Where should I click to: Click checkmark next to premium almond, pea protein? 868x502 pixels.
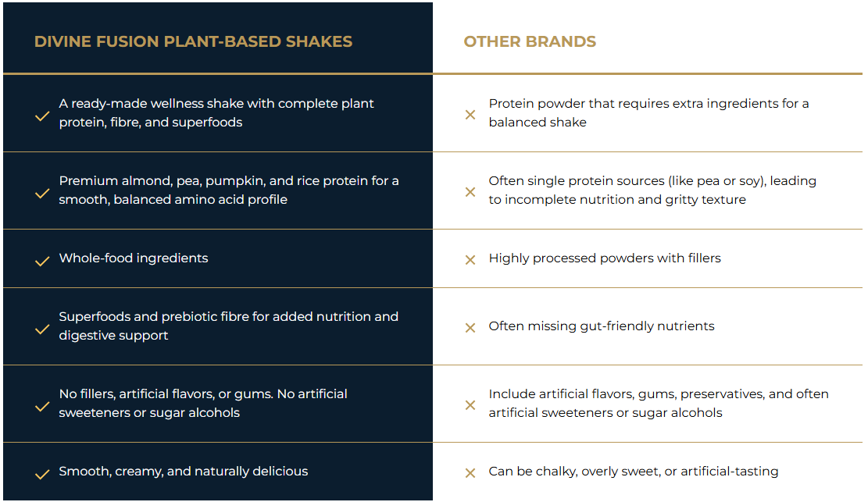(x=42, y=193)
